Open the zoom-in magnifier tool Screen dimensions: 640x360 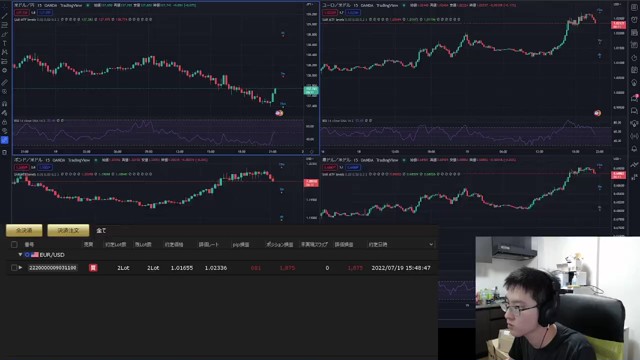(4, 92)
